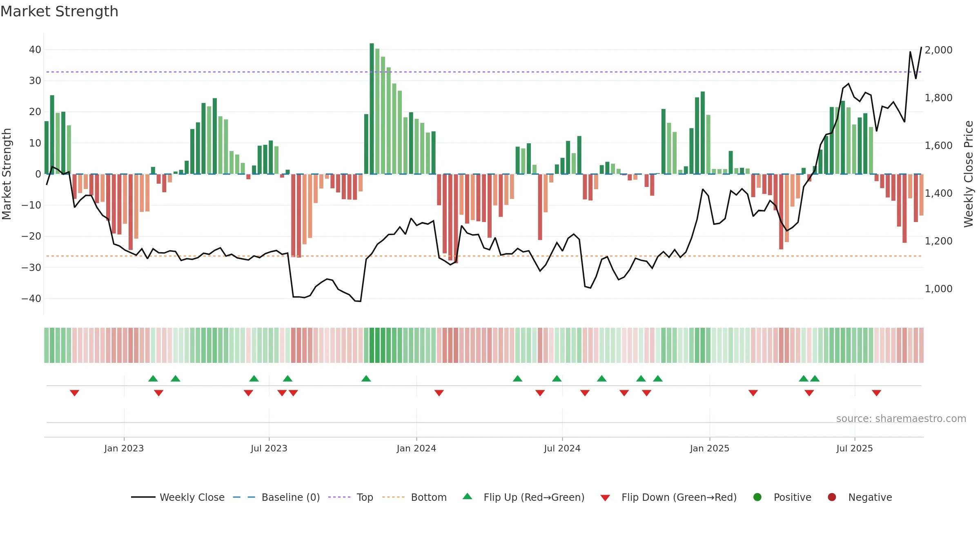980x551 pixels.
Task: Click the 2,000 price axis label
Action: (939, 50)
